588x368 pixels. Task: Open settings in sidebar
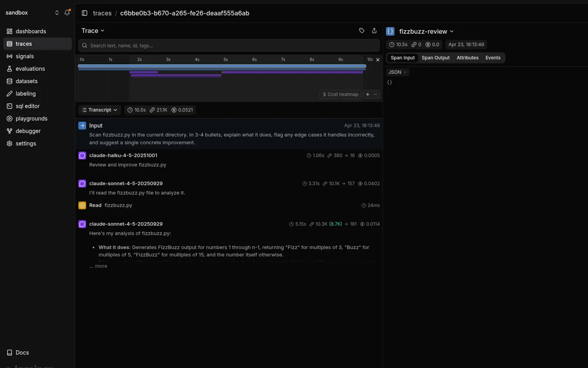point(37,144)
